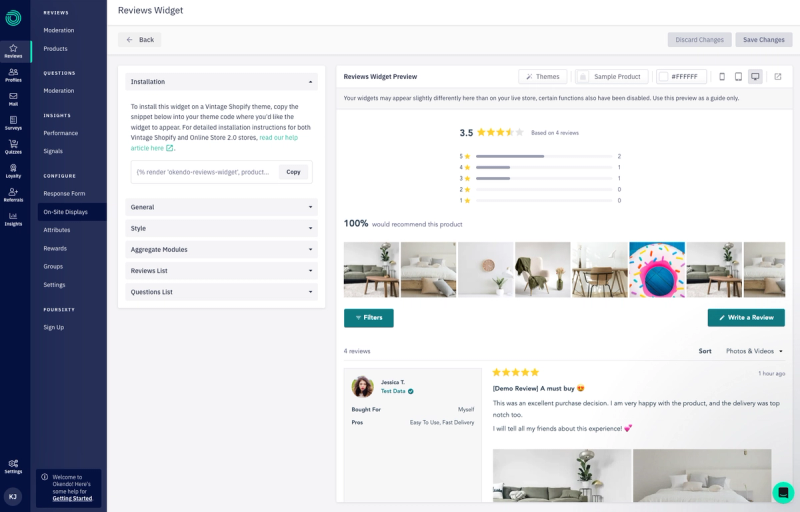Viewport: 800px width, 512px height.
Task: Click the Back button
Action: pyautogui.click(x=139, y=40)
